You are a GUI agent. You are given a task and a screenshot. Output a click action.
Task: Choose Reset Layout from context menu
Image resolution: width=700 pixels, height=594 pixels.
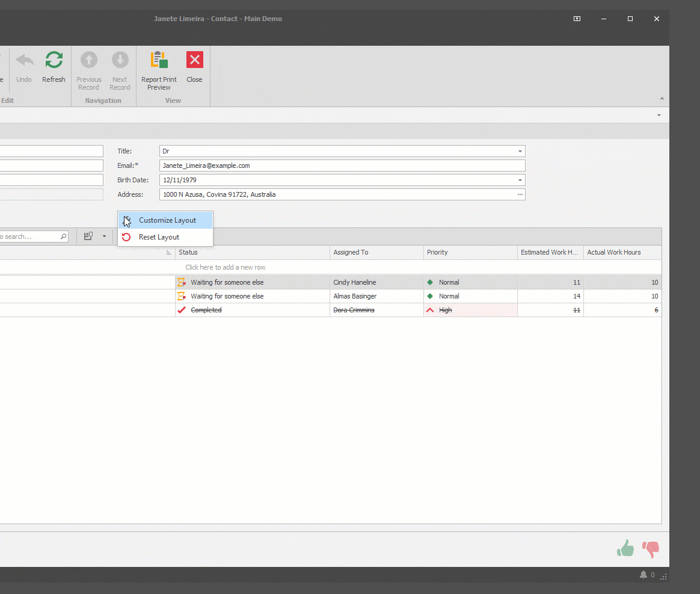tap(165, 237)
